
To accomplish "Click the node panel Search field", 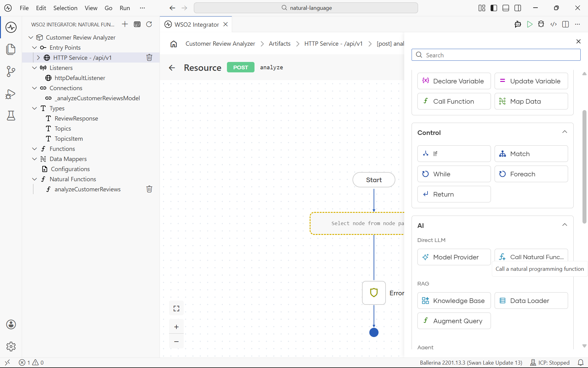I will (x=496, y=55).
